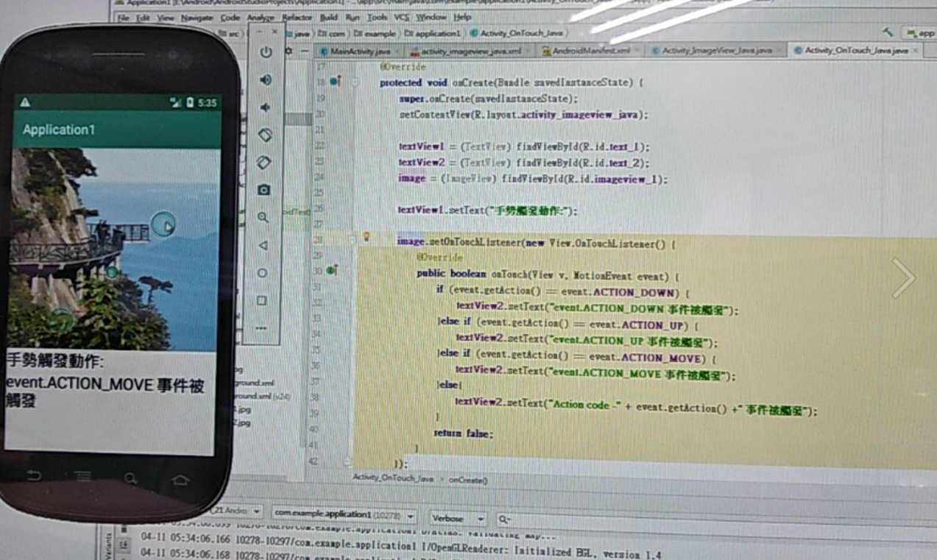Tap the hardware Menu key on the phone skin
The width and height of the screenshot is (937, 560).
tap(82, 478)
